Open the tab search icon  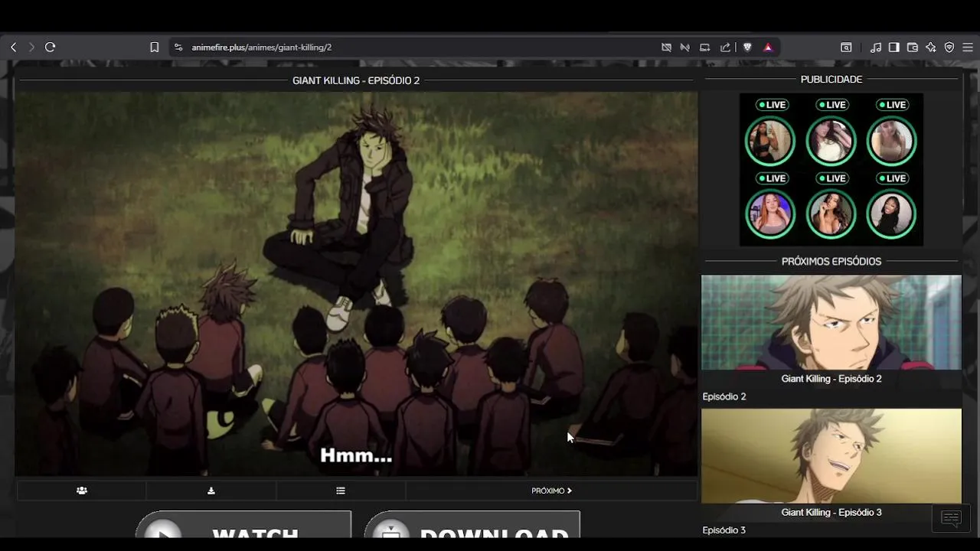846,47
